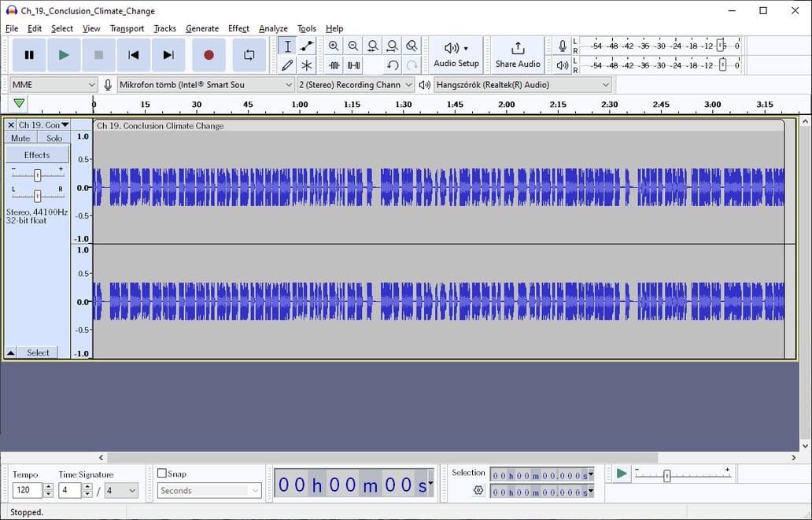The image size is (812, 520).
Task: Click the Zoom In icon
Action: pos(334,46)
